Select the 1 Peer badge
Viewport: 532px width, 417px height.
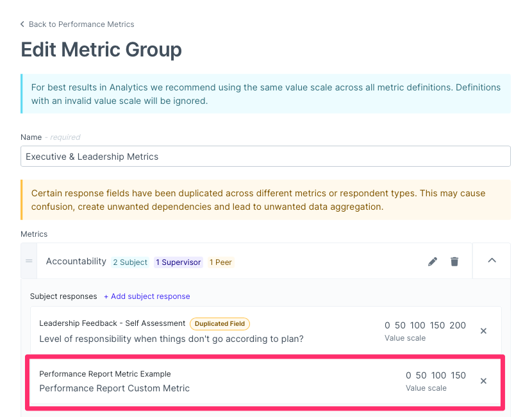(x=220, y=262)
